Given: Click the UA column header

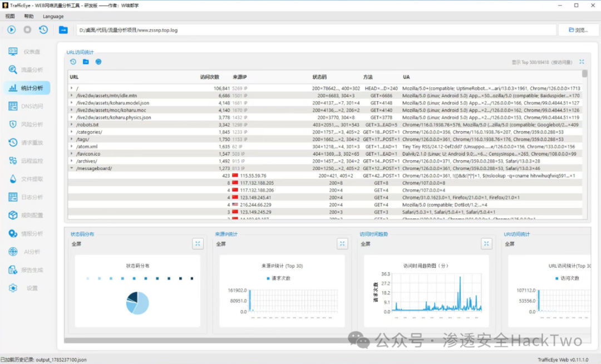Looking at the screenshot, I should click(406, 77).
